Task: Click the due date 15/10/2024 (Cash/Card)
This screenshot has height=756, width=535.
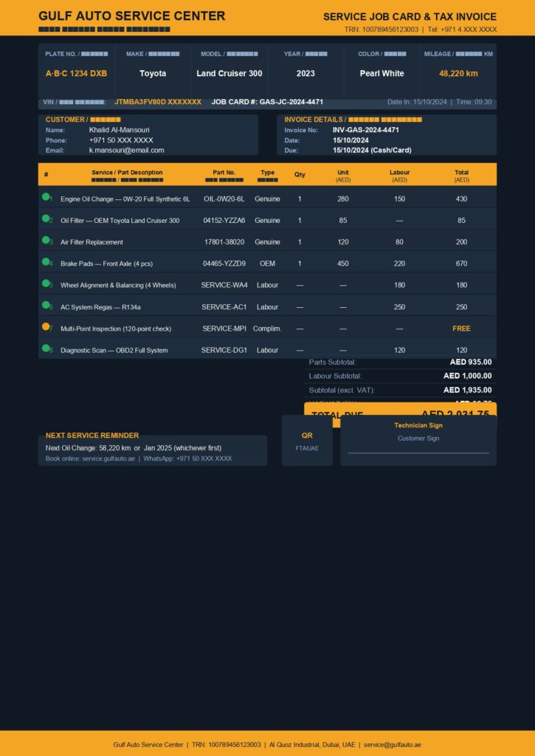Action: [x=372, y=150]
